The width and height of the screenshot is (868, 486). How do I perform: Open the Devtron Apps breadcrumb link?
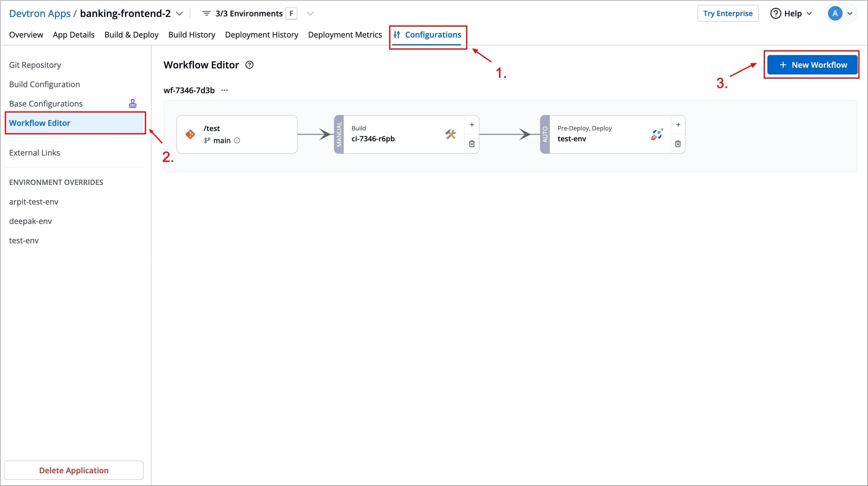pos(40,14)
